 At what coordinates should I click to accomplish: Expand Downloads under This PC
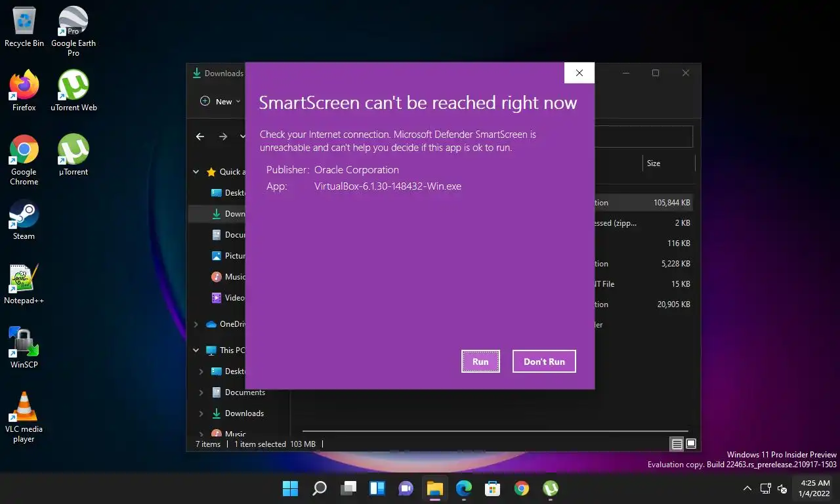[201, 413]
